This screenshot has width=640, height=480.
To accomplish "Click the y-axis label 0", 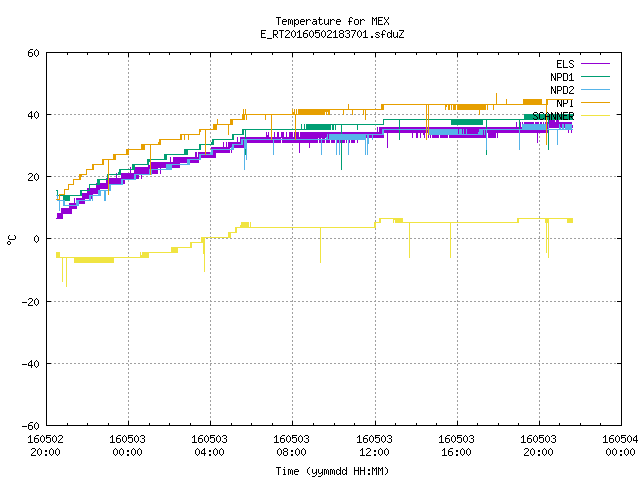I will point(36,239).
